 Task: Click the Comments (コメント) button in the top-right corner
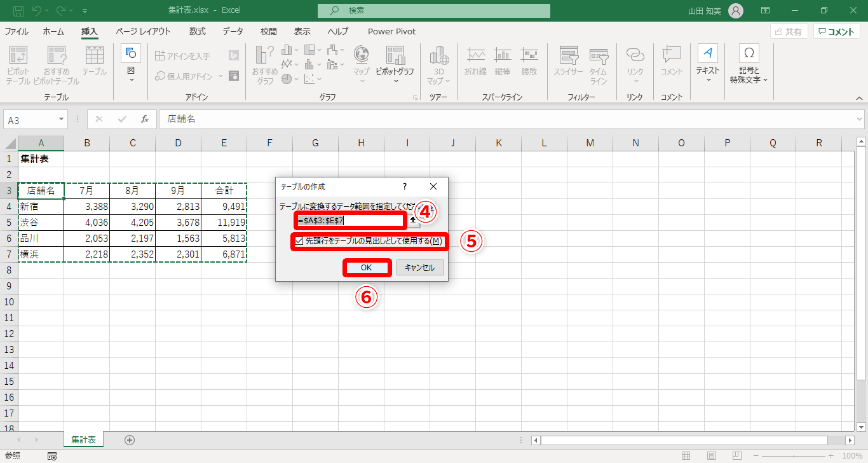(837, 32)
